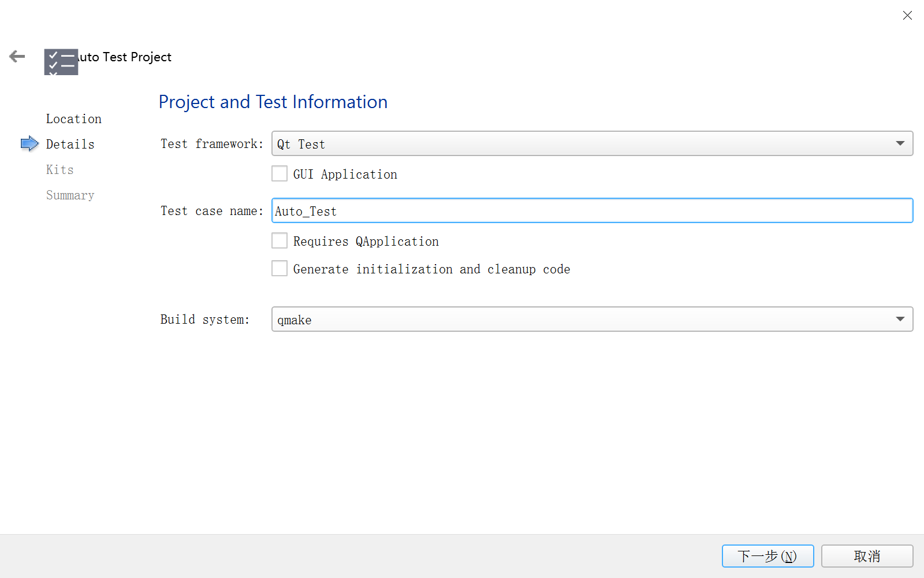The width and height of the screenshot is (924, 578).
Task: Select the qmake combo box
Action: [592, 319]
